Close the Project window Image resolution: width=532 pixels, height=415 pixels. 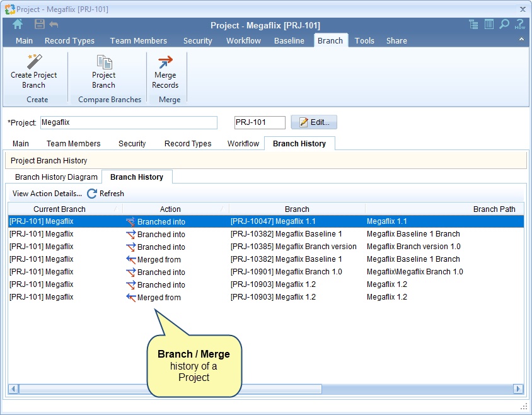point(523,9)
